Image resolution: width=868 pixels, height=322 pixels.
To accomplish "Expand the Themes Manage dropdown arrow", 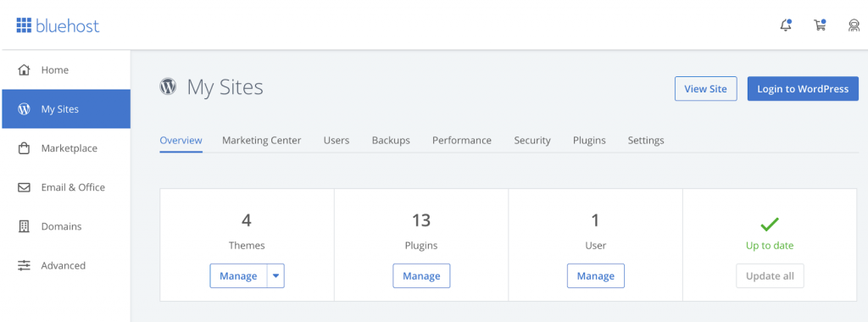I will [275, 275].
